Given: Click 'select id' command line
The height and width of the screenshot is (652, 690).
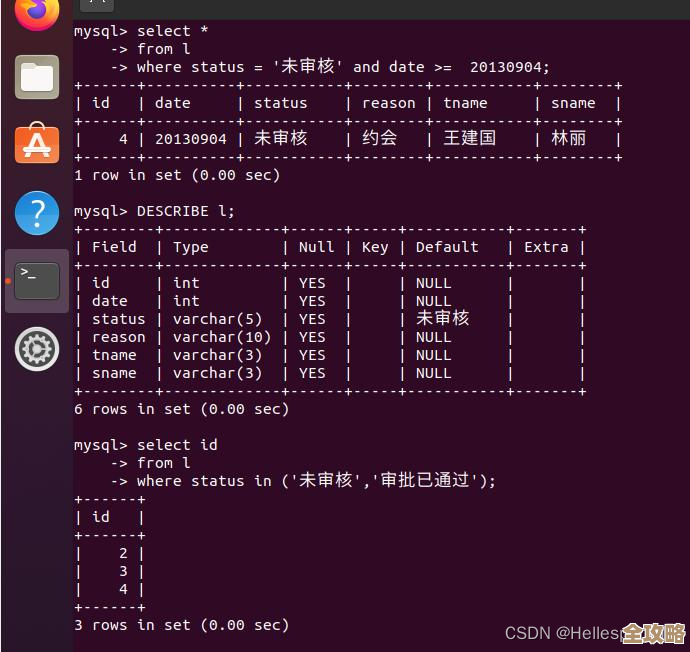Looking at the screenshot, I should [177, 445].
